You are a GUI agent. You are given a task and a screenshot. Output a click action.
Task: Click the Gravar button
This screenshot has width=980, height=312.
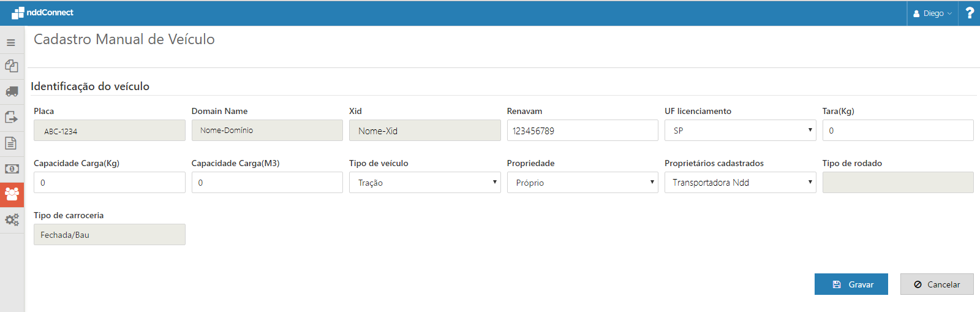coord(851,284)
